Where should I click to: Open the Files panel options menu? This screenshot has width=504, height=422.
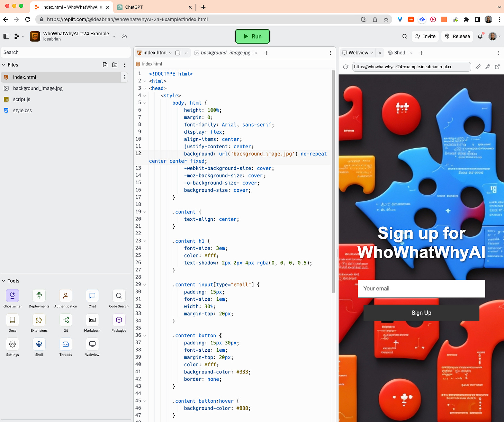(x=125, y=65)
